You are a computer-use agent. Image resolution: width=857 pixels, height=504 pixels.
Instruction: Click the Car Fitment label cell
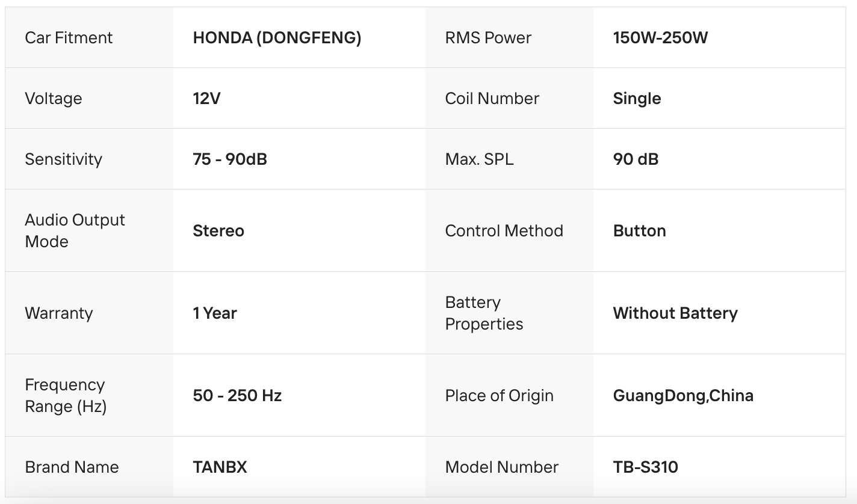point(69,38)
